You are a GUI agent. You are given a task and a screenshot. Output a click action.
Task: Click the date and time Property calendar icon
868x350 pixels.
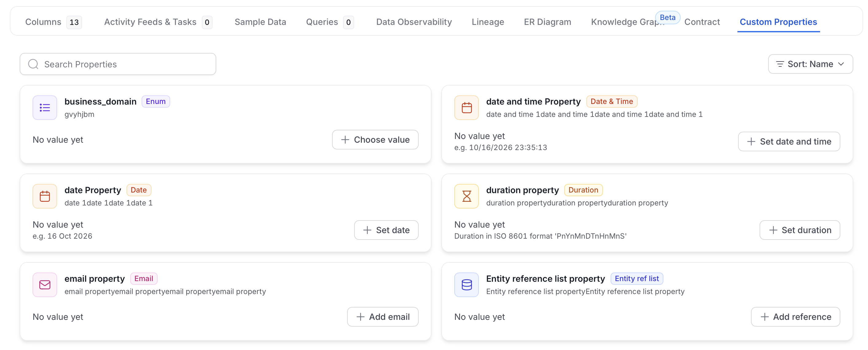click(466, 108)
